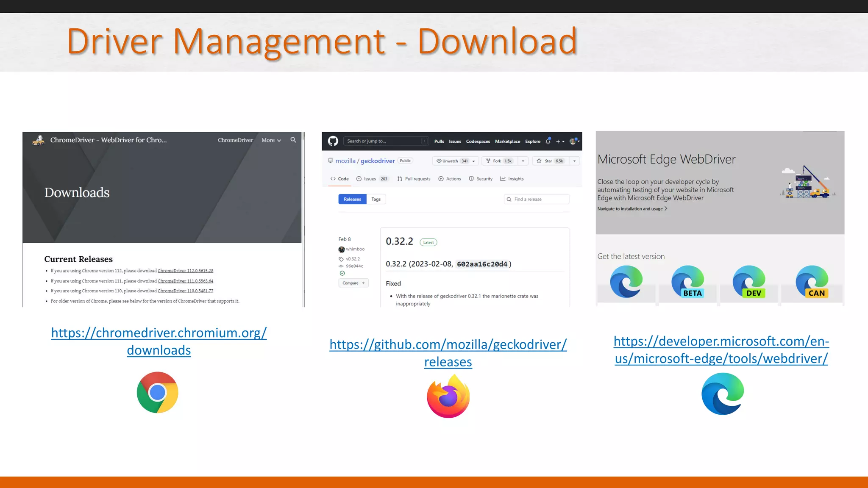This screenshot has height=488, width=868.
Task: Click the Chrome browser logo below the chromedriver link
Action: click(x=157, y=392)
